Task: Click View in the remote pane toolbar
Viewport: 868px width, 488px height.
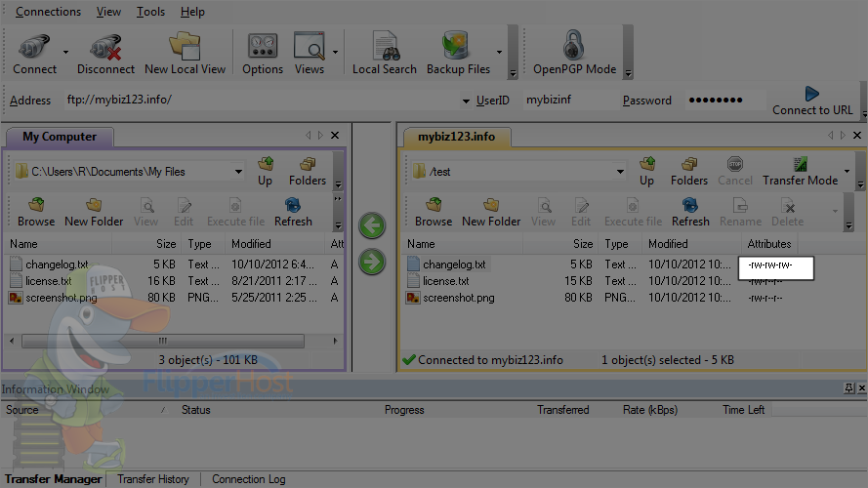Action: click(543, 213)
